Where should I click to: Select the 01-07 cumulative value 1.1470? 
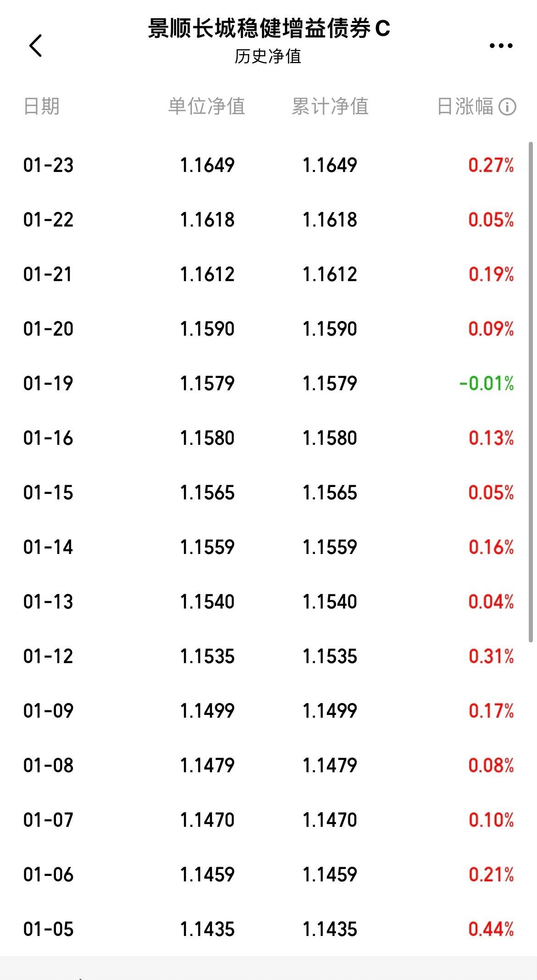(x=330, y=820)
